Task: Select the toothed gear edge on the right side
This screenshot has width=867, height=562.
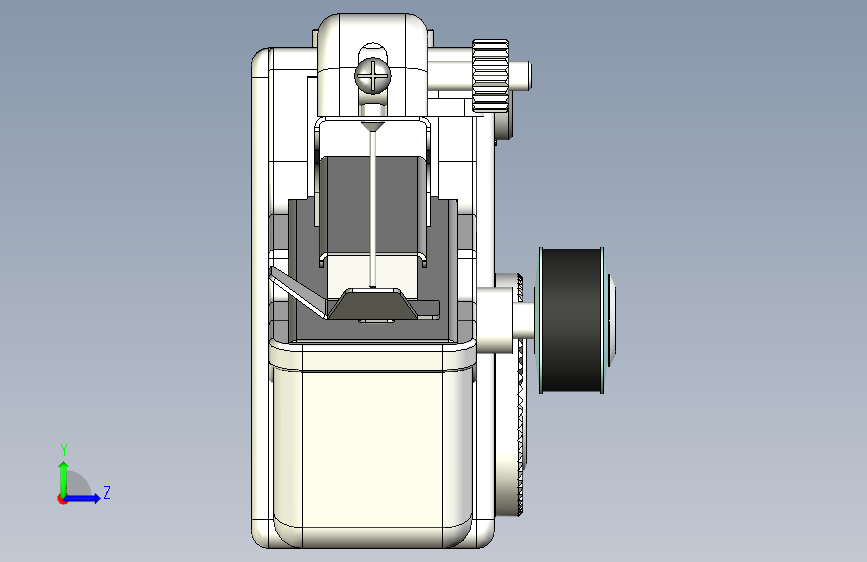Action: pos(520,396)
